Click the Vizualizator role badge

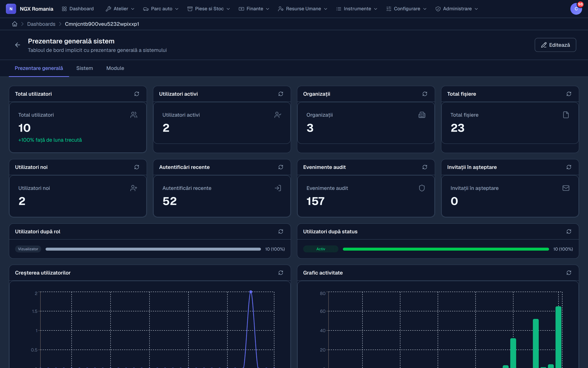28,249
